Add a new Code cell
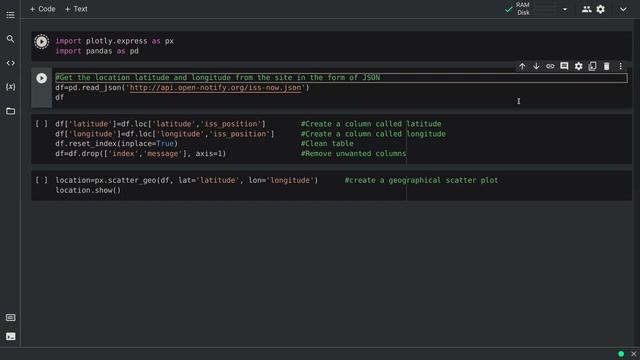Viewport: 640px width, 360px height. 42,9
